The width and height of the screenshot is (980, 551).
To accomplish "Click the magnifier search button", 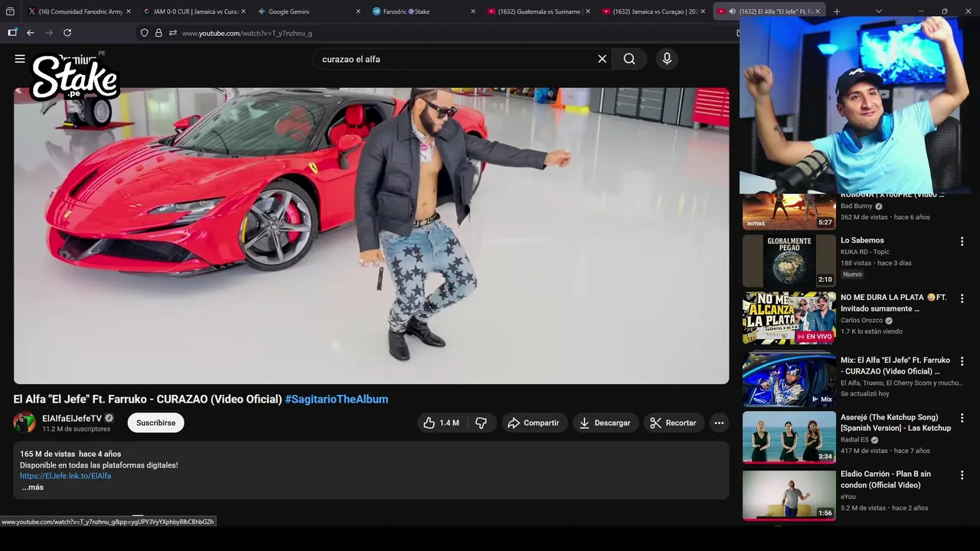I will 629,59.
